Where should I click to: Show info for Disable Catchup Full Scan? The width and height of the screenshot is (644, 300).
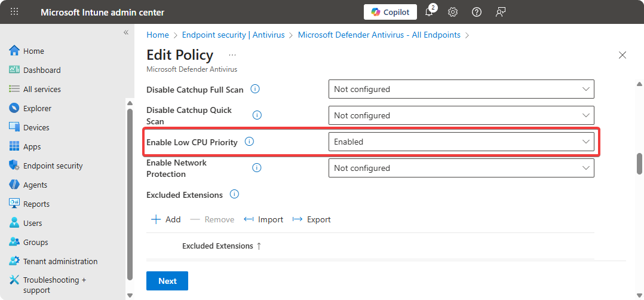(x=255, y=89)
